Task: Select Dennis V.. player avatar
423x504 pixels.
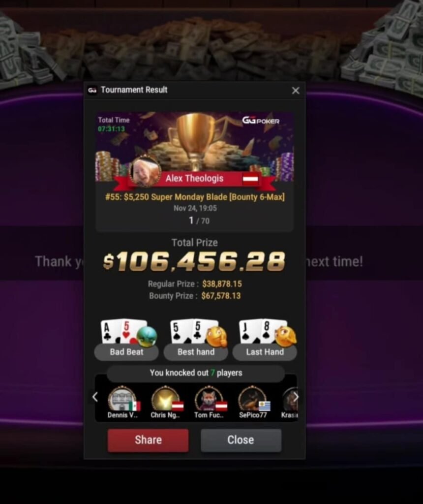Action: (122, 399)
